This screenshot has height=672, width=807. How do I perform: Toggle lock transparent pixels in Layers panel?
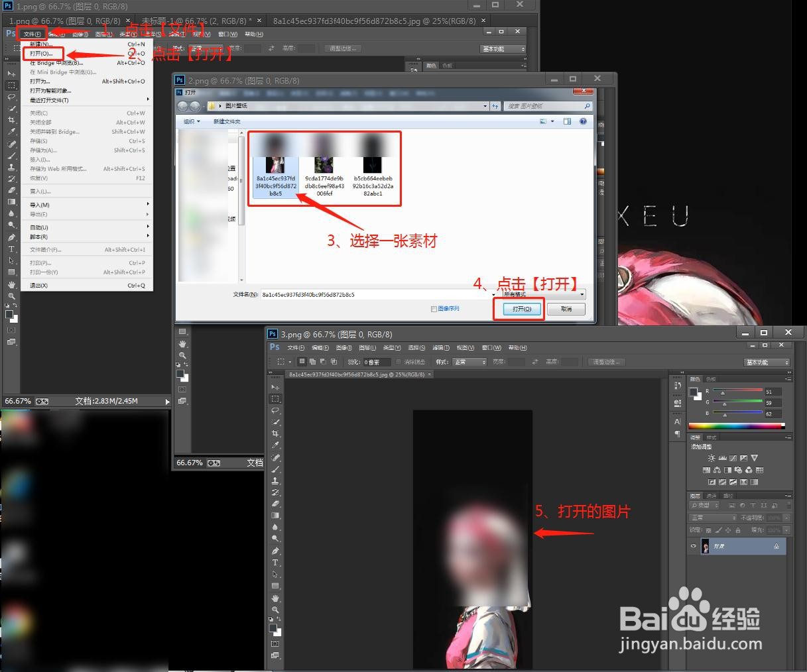[x=709, y=530]
